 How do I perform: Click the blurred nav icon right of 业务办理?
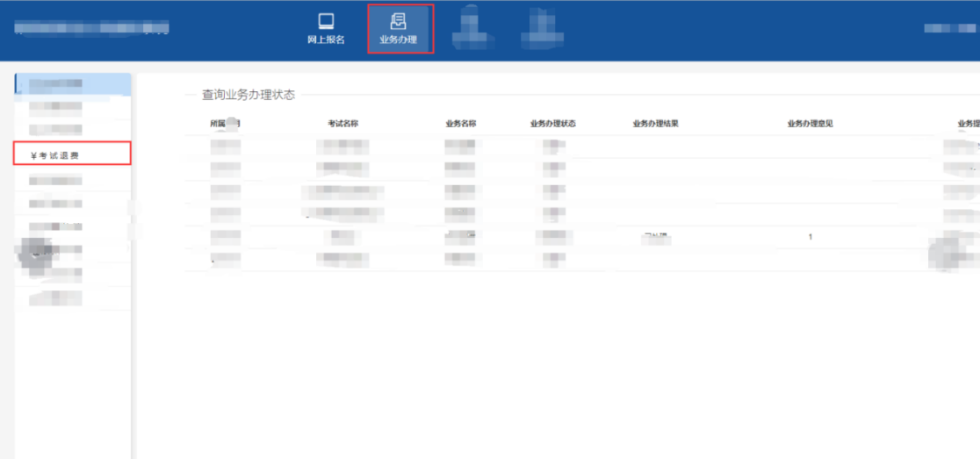[x=470, y=28]
